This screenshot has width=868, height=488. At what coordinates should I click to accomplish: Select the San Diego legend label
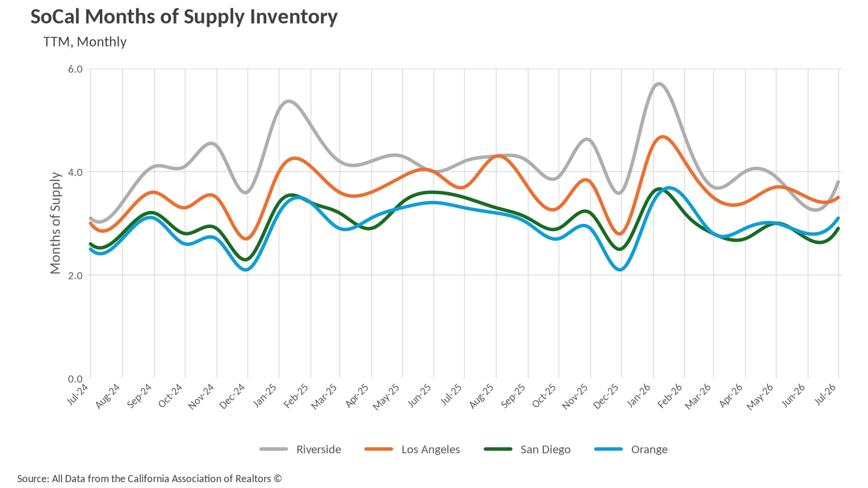point(546,449)
